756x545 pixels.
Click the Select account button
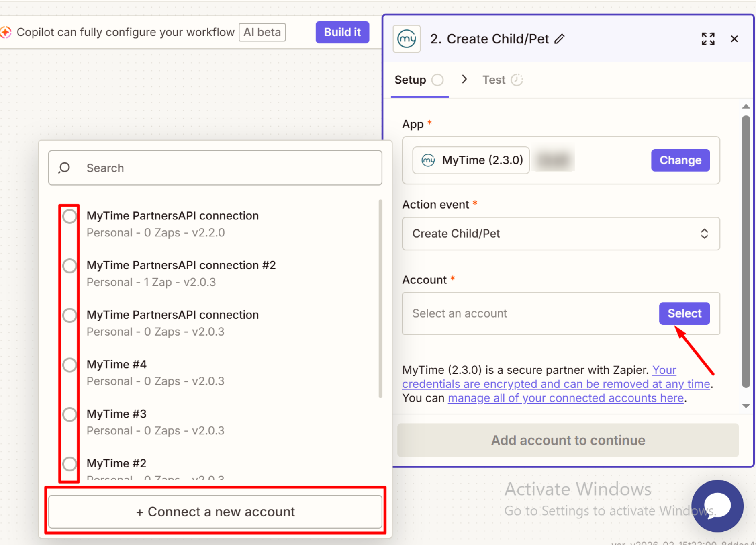tap(684, 313)
